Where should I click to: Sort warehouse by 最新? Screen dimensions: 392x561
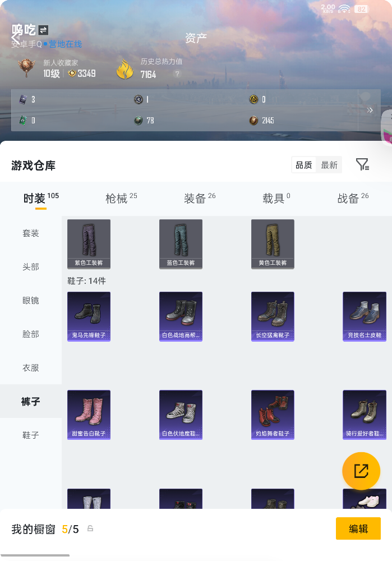click(x=329, y=165)
